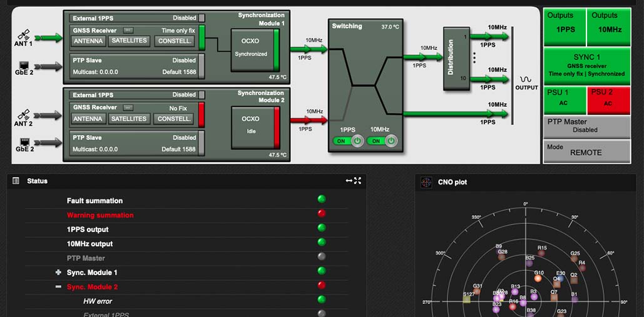Open SATELLITES view for Module 1 GNSS Receiver
644x317 pixels.
129,41
